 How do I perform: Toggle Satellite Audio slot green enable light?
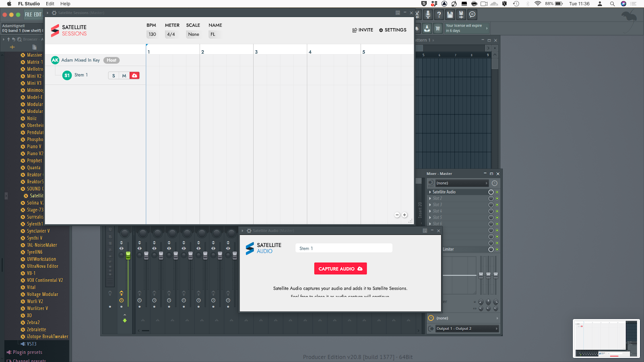[x=497, y=192]
